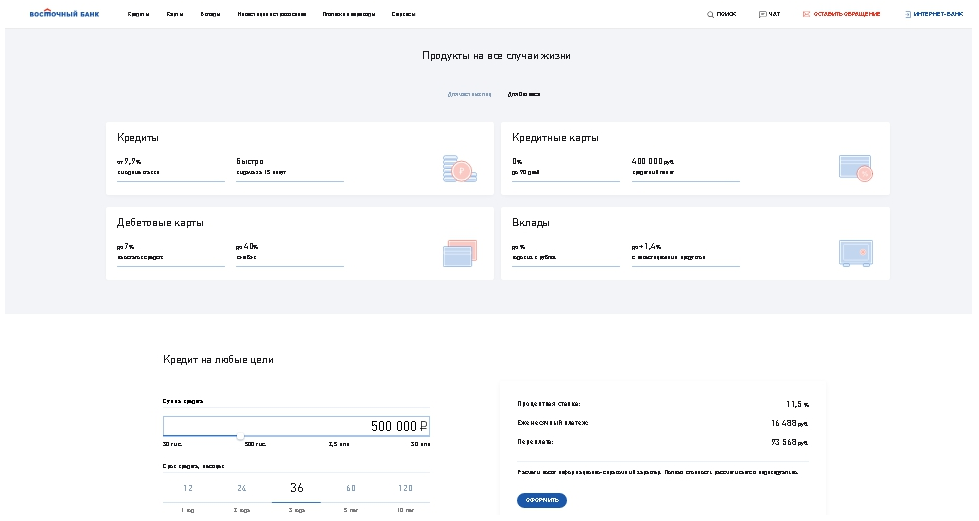Switch to the Для бизнеса tab
Screen dimensions: 979x521
tap(524, 94)
